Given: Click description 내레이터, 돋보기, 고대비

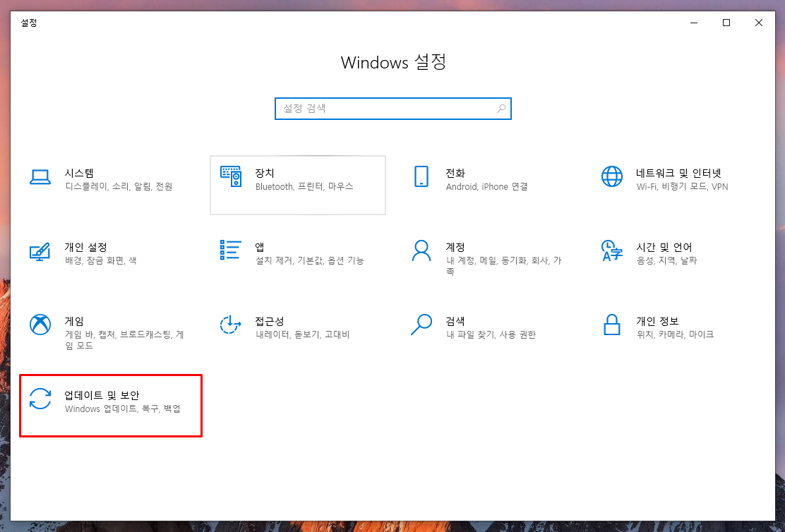Looking at the screenshot, I should pyautogui.click(x=303, y=335).
